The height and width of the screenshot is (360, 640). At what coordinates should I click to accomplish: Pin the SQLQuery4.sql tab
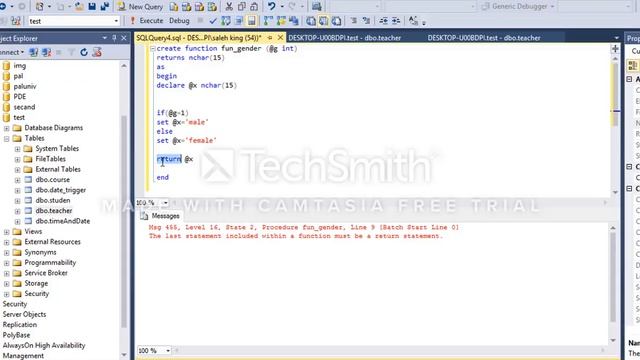(x=270, y=38)
